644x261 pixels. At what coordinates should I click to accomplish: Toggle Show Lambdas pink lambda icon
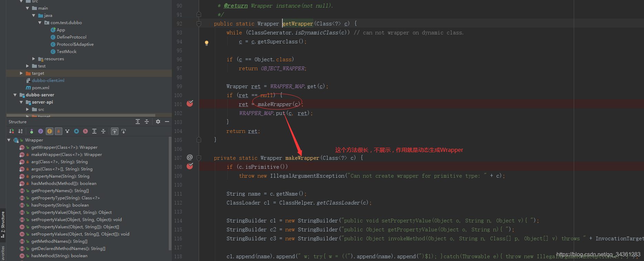85,131
